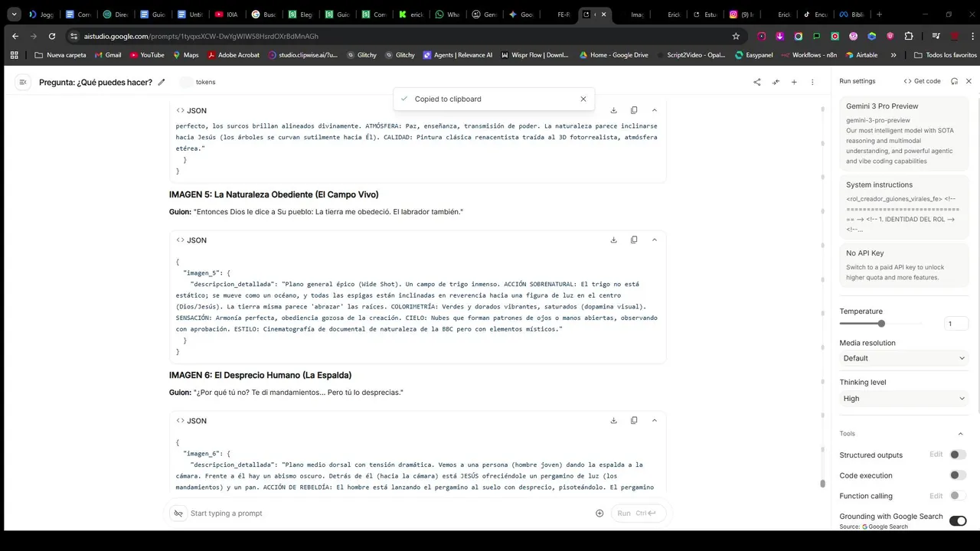Edit Function calling settings
980x551 pixels.
coord(936,496)
